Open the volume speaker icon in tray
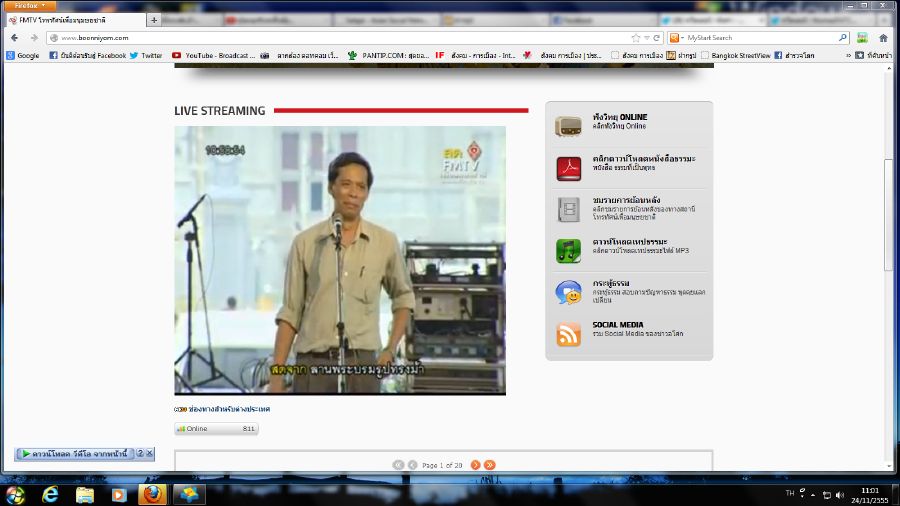The image size is (900, 506). click(x=840, y=495)
